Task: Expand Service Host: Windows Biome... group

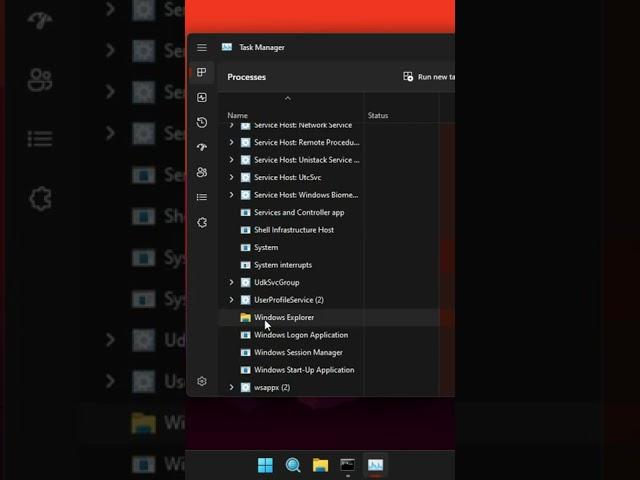Action: (x=231, y=195)
